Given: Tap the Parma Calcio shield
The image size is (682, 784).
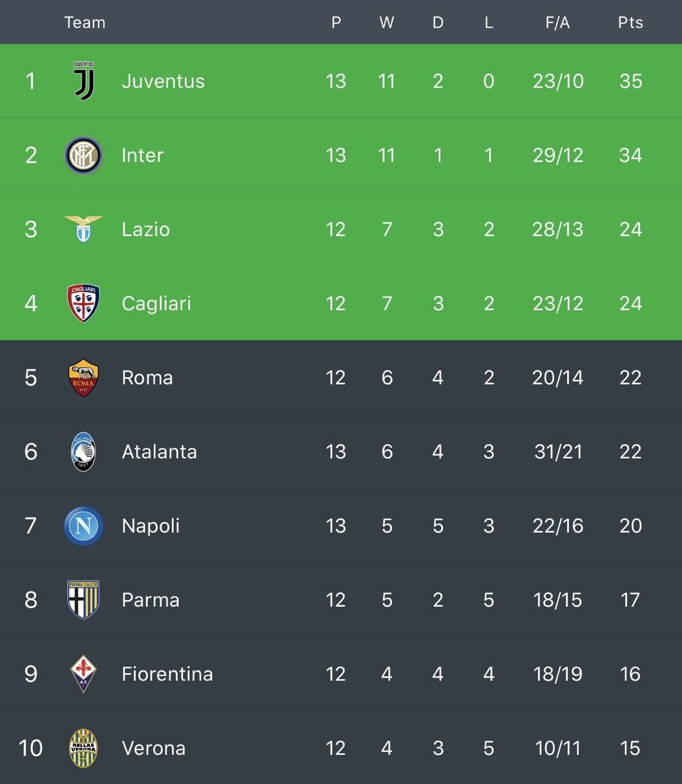Looking at the screenshot, I should 83,600.
